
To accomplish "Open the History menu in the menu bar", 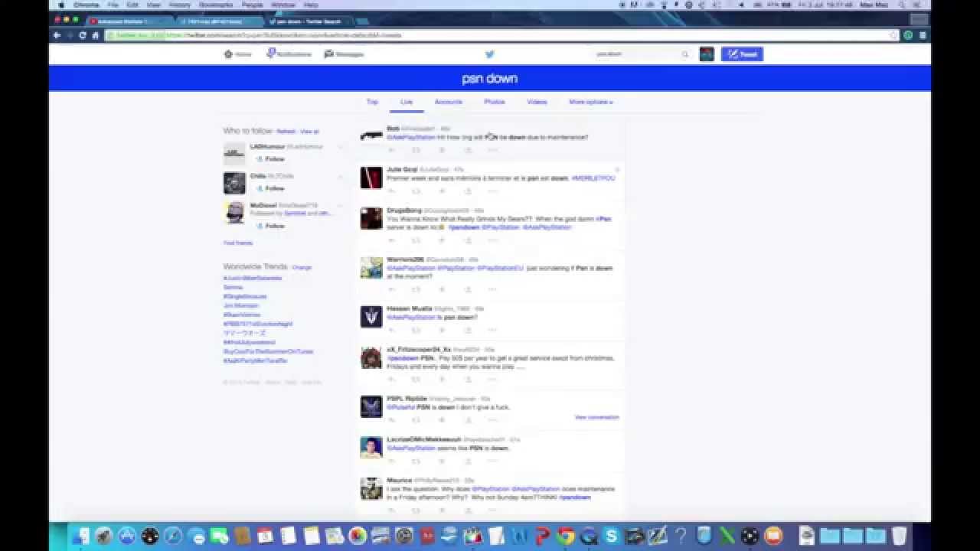I will tap(180, 5).
